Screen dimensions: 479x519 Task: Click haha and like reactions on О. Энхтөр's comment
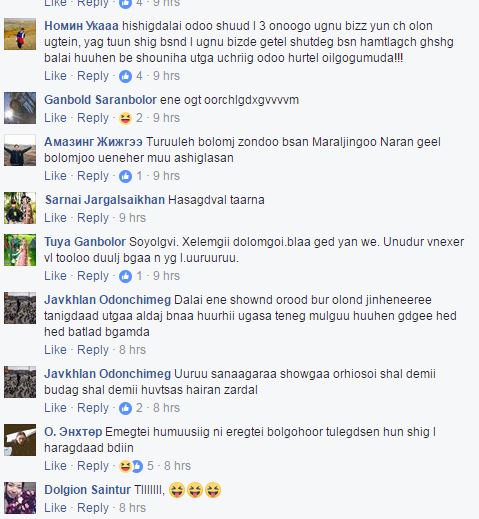coord(131,466)
